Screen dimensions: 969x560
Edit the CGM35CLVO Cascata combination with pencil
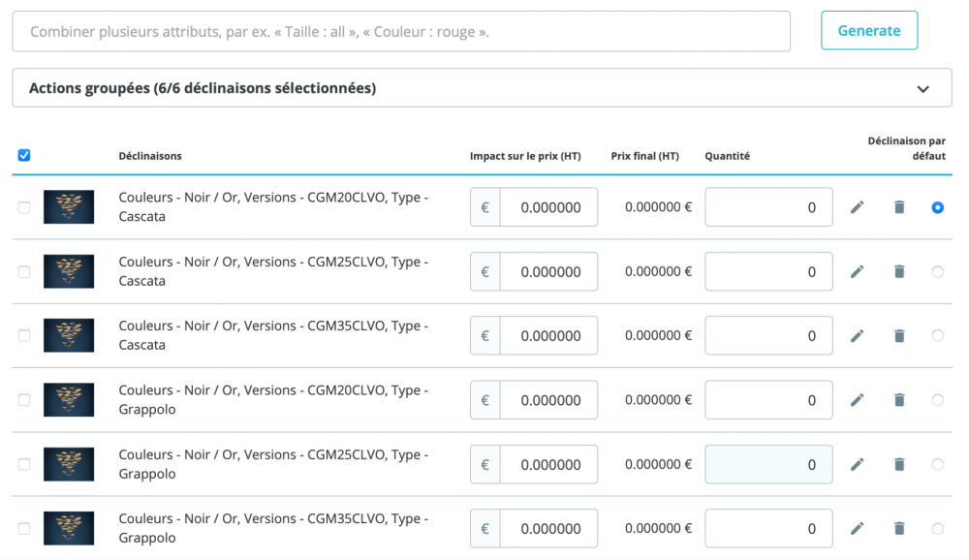[x=858, y=335]
